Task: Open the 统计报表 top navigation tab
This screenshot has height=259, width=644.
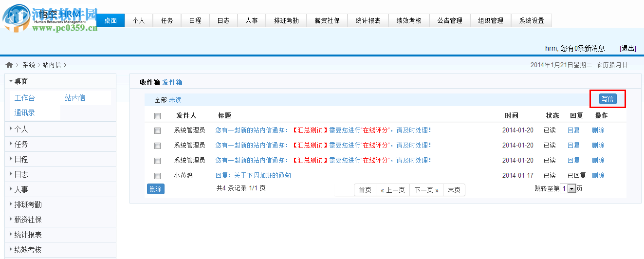Action: point(368,20)
